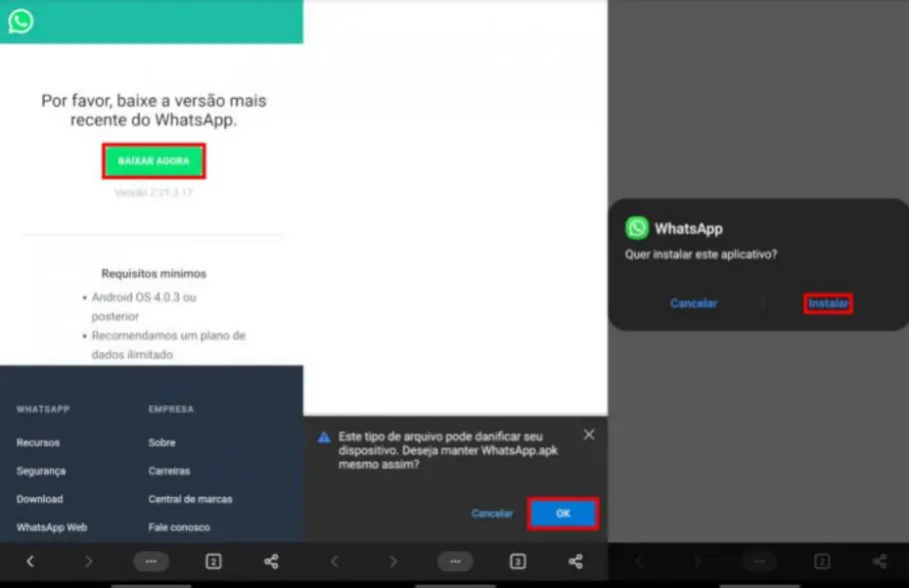Open the middle panel's three-dot menu
909x588 pixels.
coord(455,561)
